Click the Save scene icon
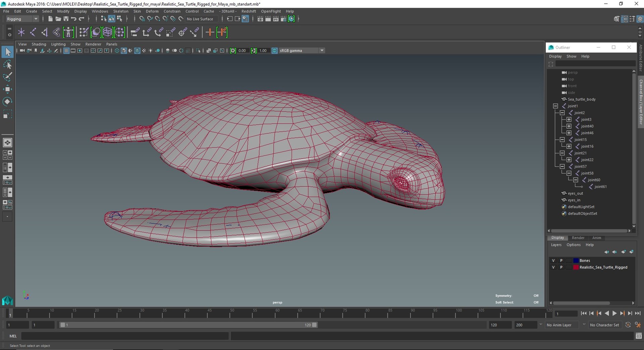Viewport: 644px width, 350px height. (66, 19)
